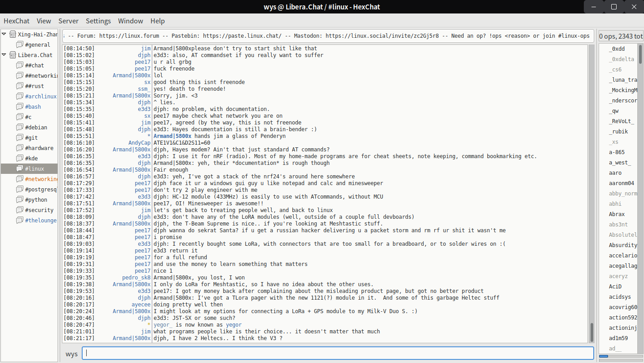Switch to the #thelounge channel
The image size is (644, 363).
tap(41, 220)
